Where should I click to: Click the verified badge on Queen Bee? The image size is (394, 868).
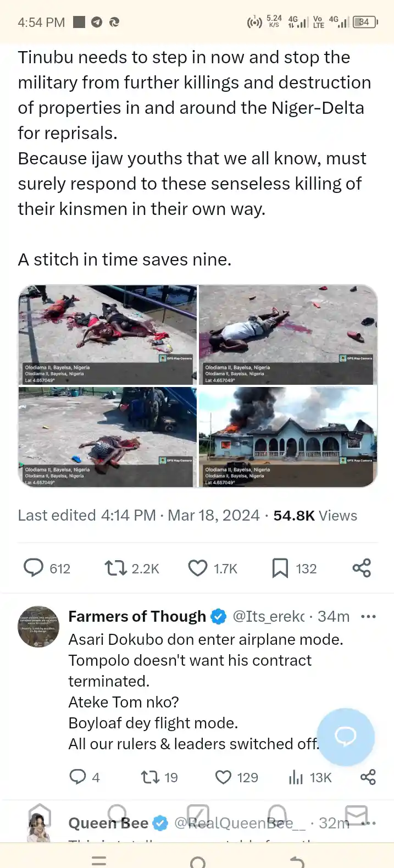[160, 823]
